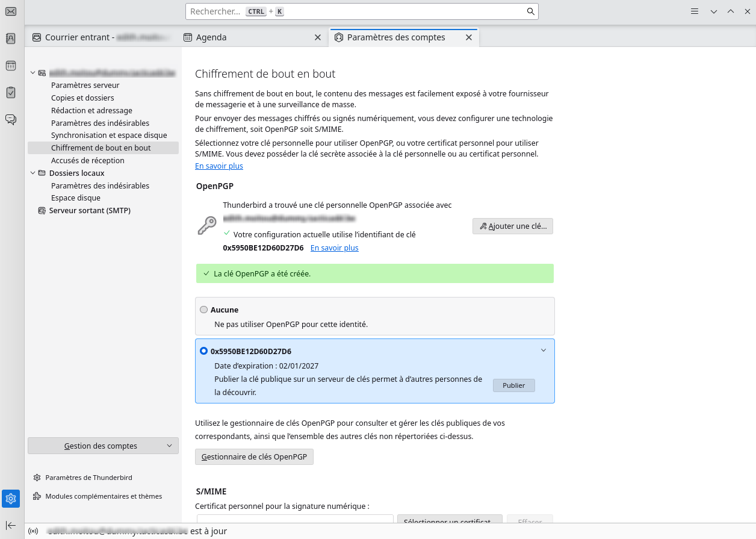
Task: Collapse the spaces toolbar with arrow icon
Action: (x=11, y=525)
